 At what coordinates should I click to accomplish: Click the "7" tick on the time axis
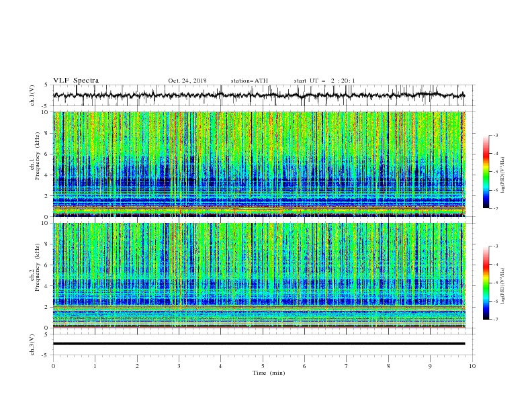tap(347, 366)
